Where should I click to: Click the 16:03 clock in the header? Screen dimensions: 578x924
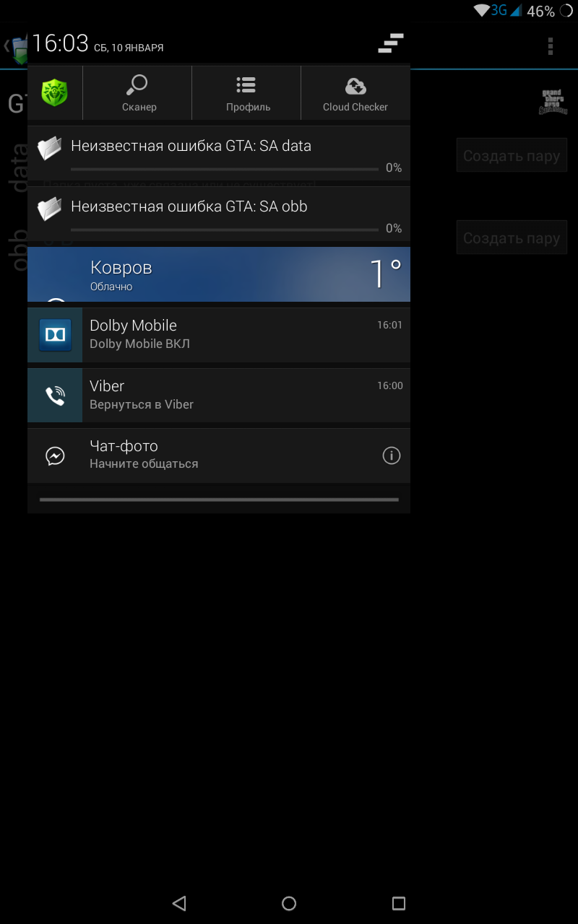pyautogui.click(x=60, y=43)
